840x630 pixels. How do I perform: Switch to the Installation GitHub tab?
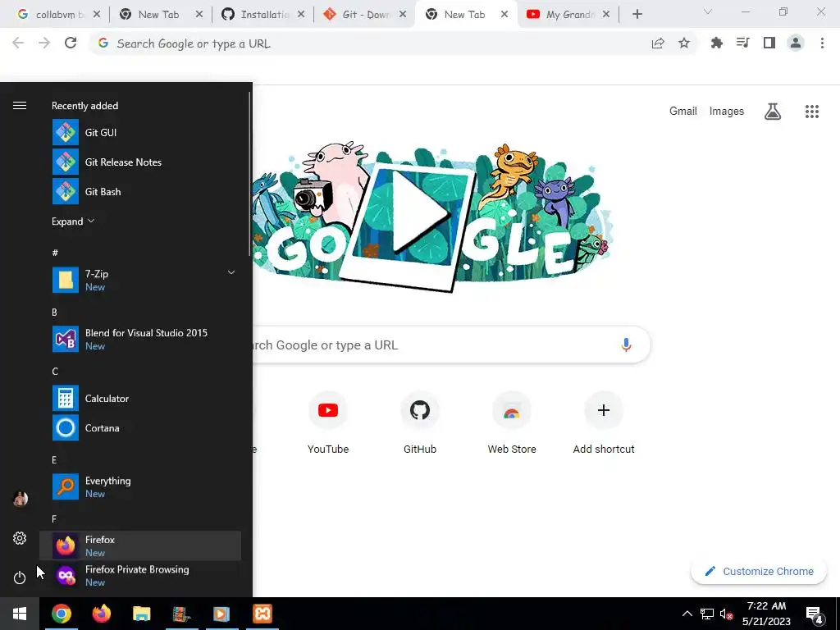pos(263,15)
